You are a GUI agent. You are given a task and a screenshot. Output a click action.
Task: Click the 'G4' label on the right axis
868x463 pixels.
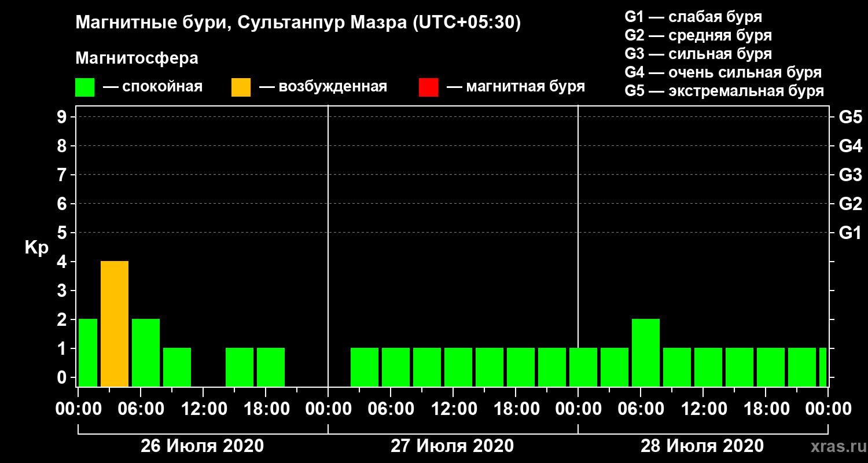(850, 146)
